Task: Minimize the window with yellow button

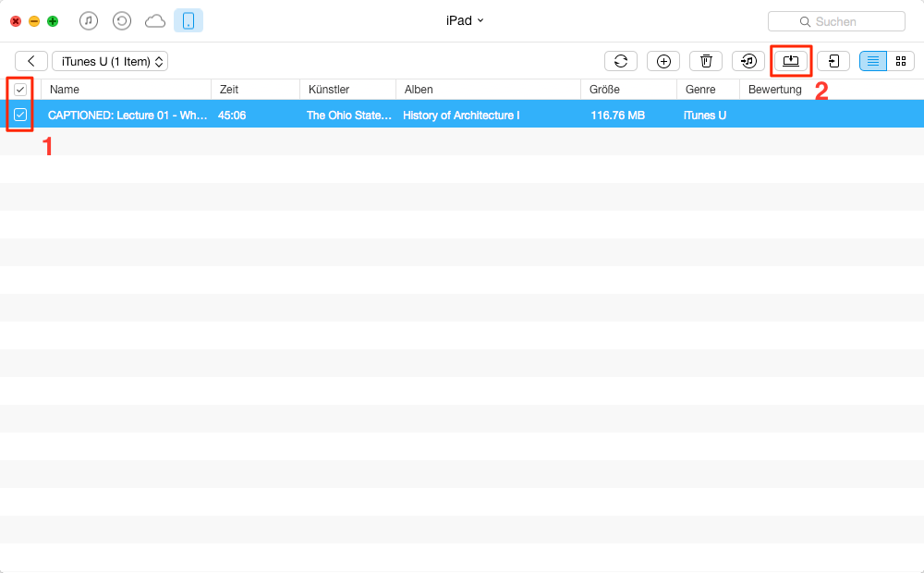Action: [x=34, y=21]
